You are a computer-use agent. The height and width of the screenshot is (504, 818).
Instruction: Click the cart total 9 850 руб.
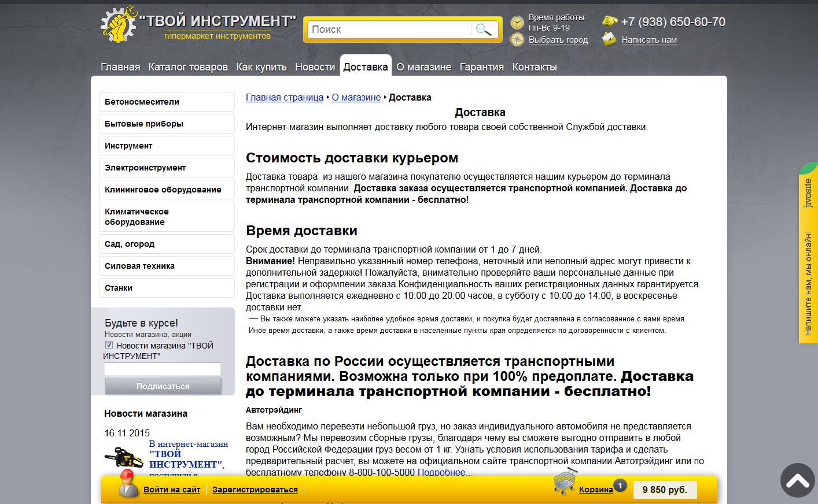pos(665,490)
